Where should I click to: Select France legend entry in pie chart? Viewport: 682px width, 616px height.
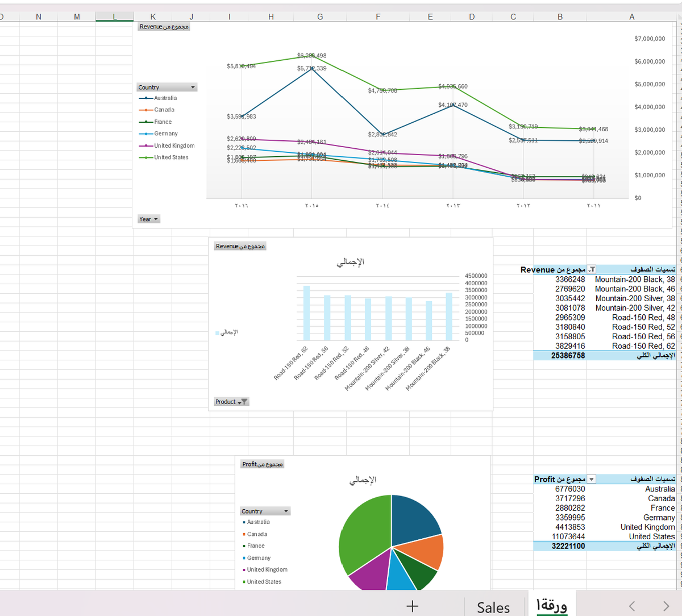pyautogui.click(x=253, y=546)
